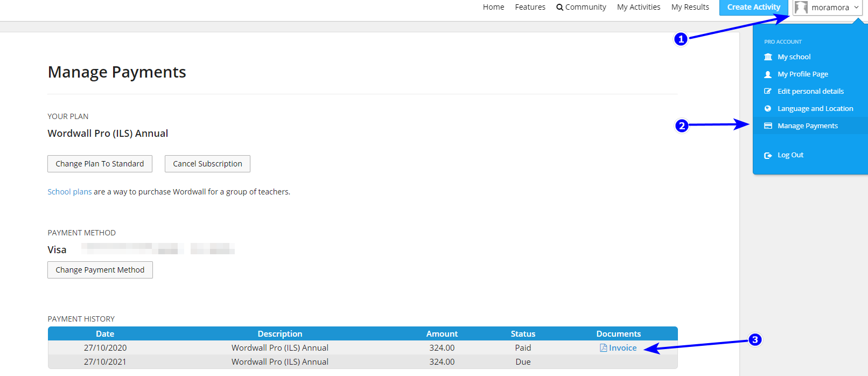
Task: Click the Language and Location globe icon
Action: pos(768,109)
